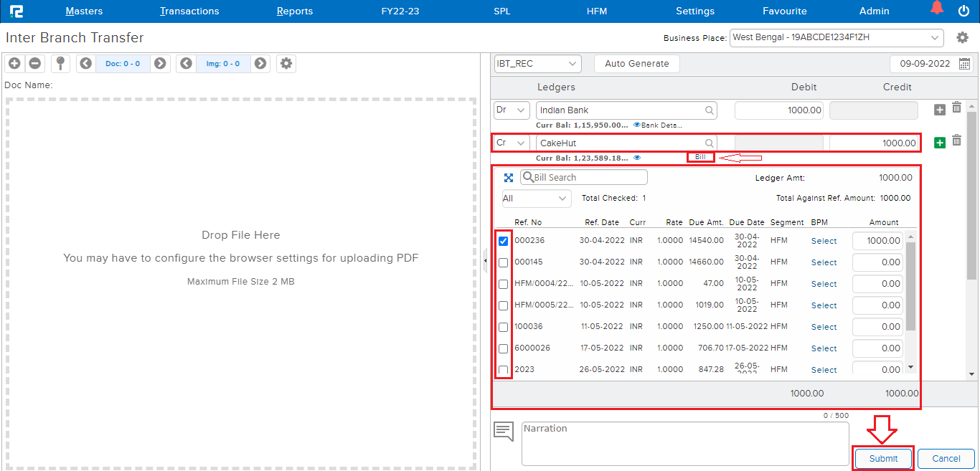Open the Reports menu
Viewport: 980px width, 471px height.
[294, 11]
